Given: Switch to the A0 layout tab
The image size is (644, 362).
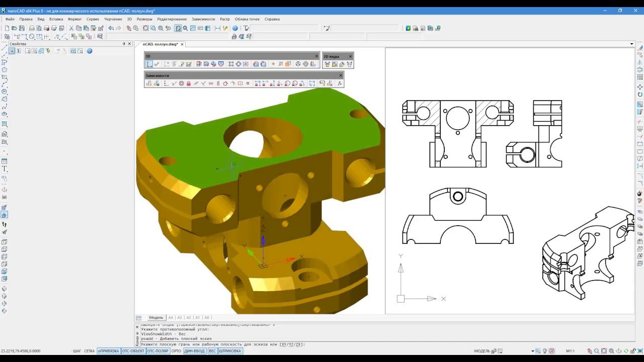Looking at the screenshot, I should click(207, 318).
